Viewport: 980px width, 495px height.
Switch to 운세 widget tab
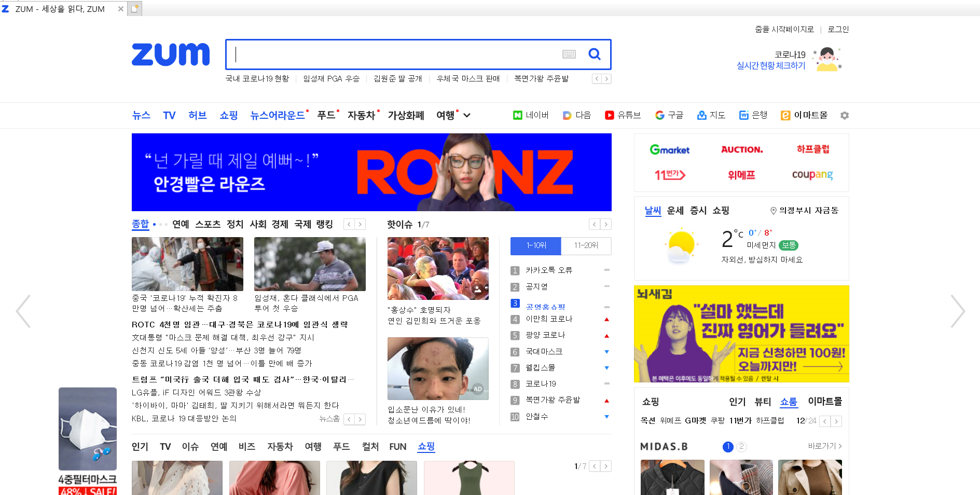[675, 211]
